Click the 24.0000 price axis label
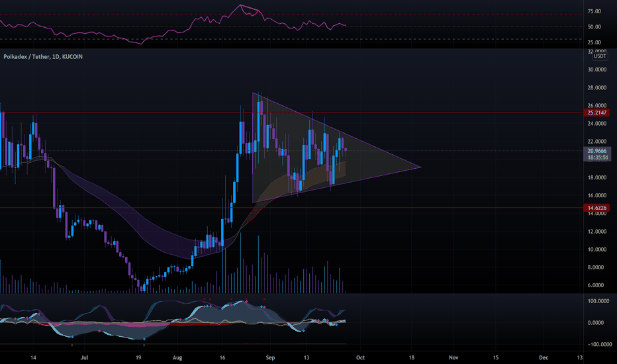Screen dimensions: 617x364 (596, 124)
